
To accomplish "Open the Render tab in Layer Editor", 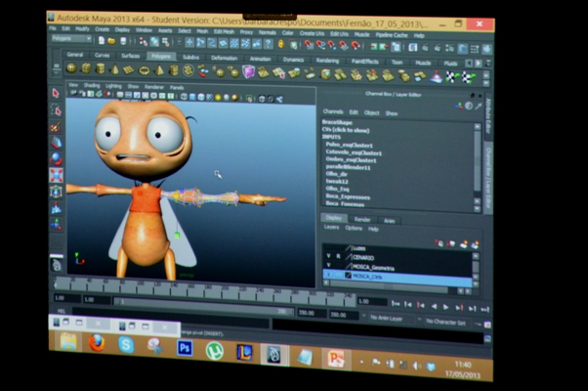I will coord(361,219).
